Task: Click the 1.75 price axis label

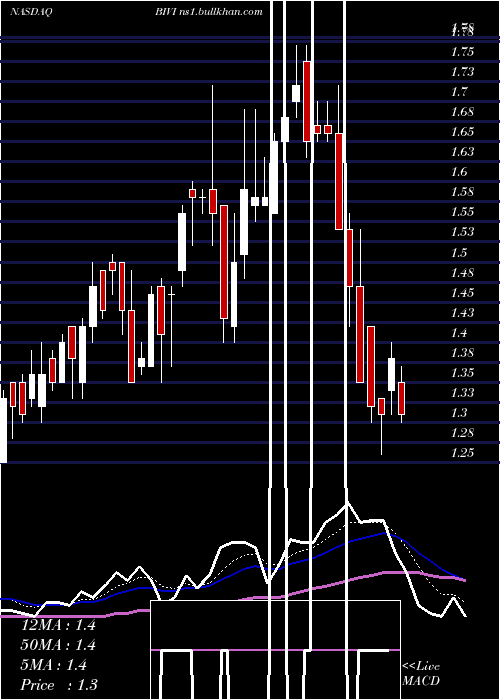Action: (462, 52)
